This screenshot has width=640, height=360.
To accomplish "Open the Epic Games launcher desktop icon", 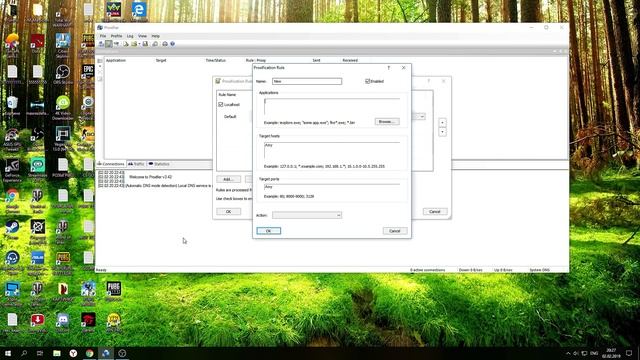I will 88,74.
